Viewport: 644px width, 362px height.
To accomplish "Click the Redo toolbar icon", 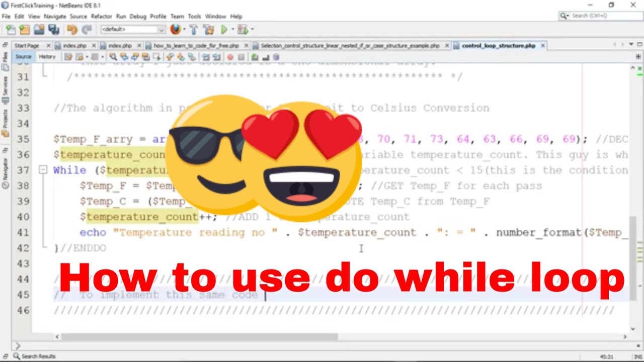I will coord(87,30).
